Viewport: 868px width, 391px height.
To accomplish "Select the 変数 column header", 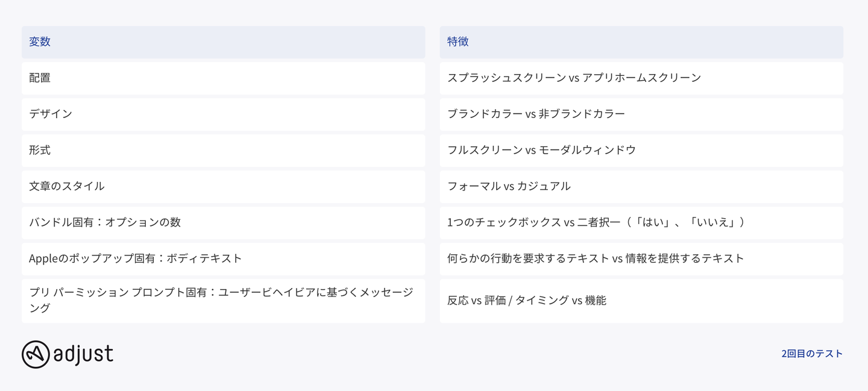I will point(223,42).
